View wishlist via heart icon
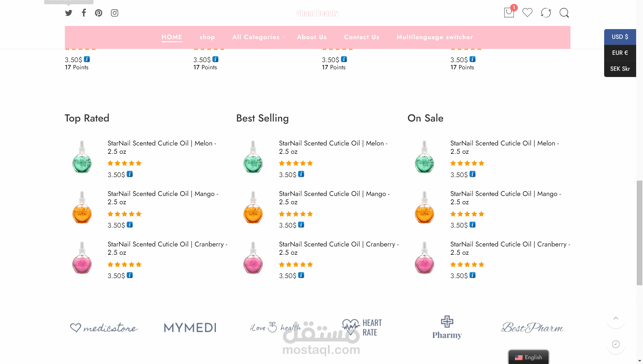This screenshot has width=643, height=364. pos(527,13)
